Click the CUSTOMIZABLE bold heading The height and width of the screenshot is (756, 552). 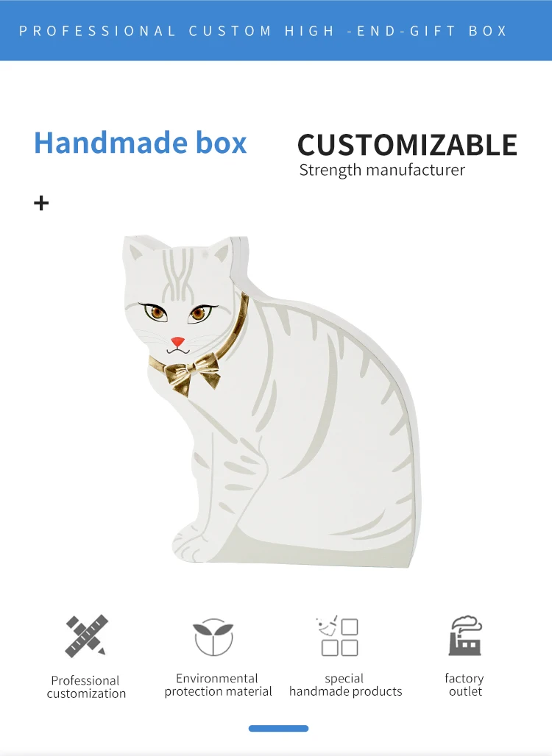pyautogui.click(x=407, y=145)
